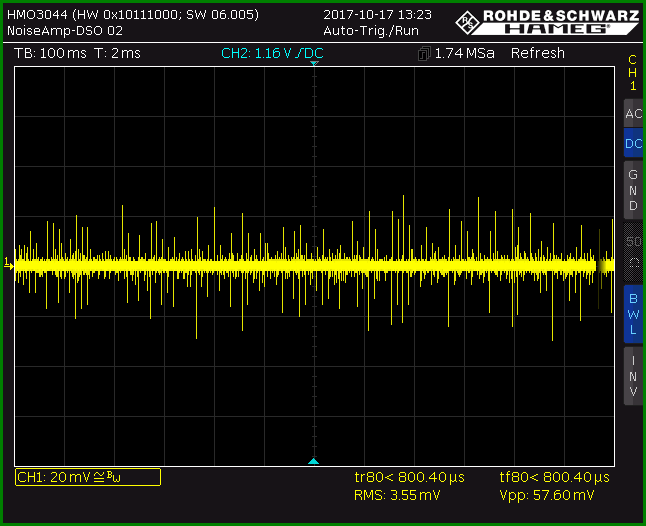Viewport: 646px width, 526px height.
Task: Click the 2017-10-17 13:23 date and time
Action: [377, 15]
